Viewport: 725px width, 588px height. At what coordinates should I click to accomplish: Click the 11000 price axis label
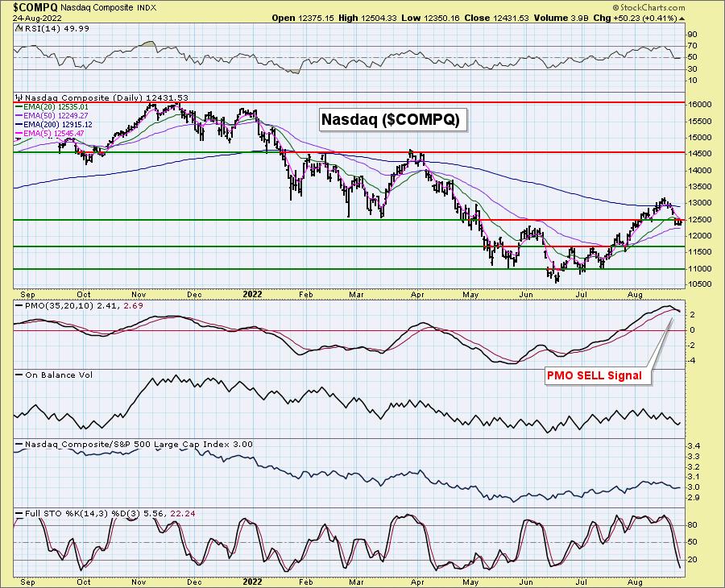point(698,268)
